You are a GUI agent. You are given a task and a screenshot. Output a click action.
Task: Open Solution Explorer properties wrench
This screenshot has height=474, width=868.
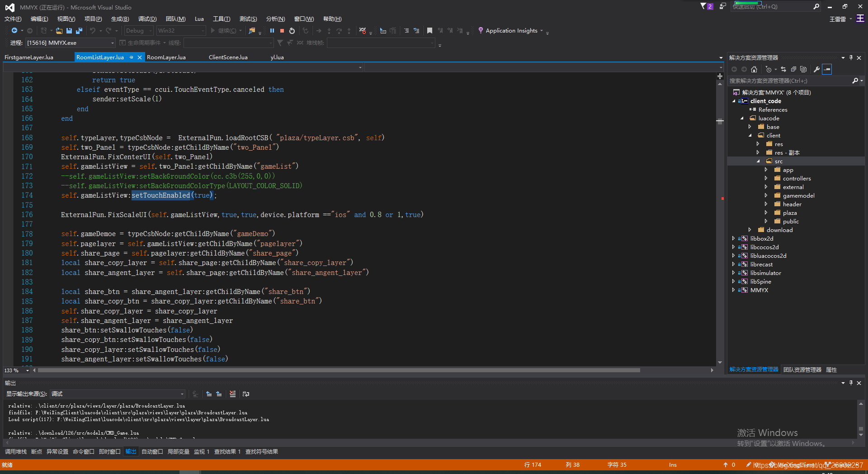tap(816, 69)
